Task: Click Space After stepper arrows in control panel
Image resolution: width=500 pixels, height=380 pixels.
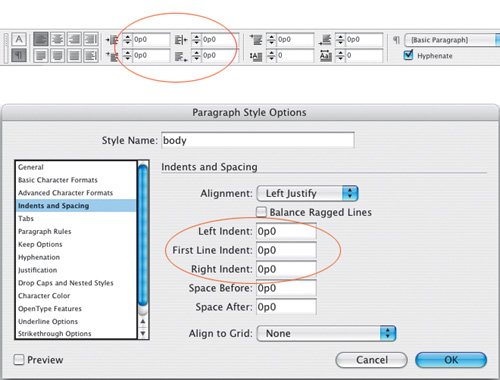Action: point(340,40)
